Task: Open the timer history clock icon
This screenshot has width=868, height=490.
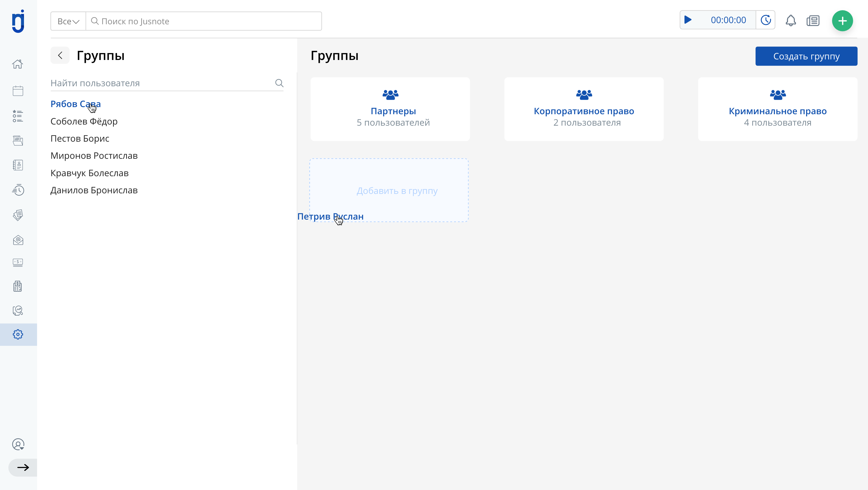Action: 766,20
